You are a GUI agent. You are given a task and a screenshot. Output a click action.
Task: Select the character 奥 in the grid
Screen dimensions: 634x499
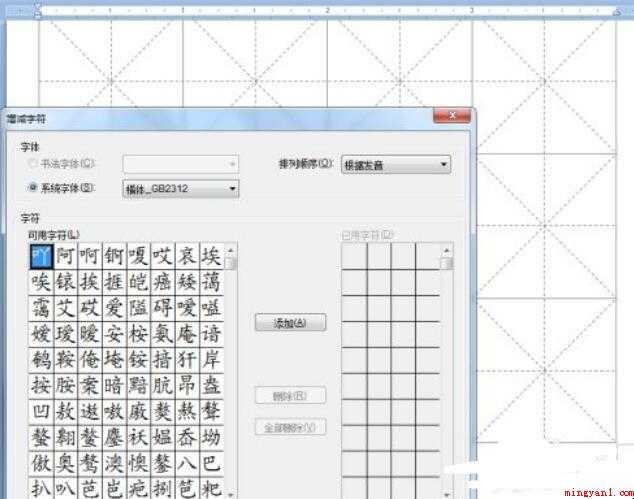tap(66, 463)
